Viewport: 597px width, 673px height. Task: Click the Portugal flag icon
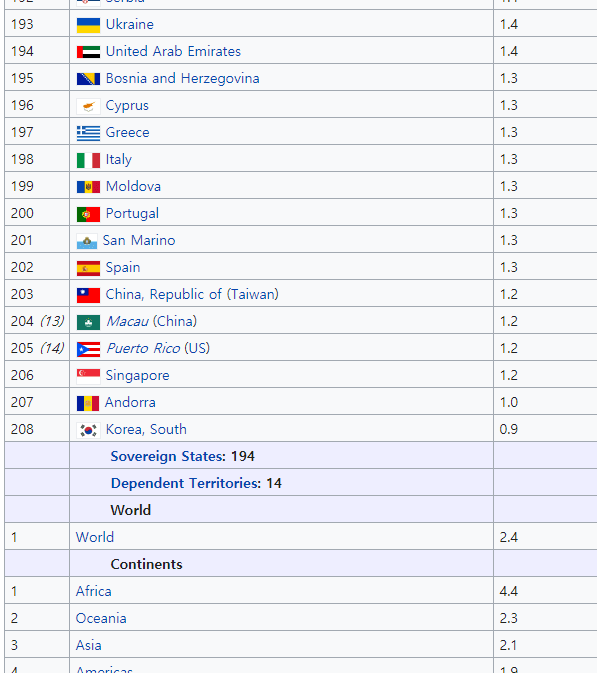click(x=88, y=214)
